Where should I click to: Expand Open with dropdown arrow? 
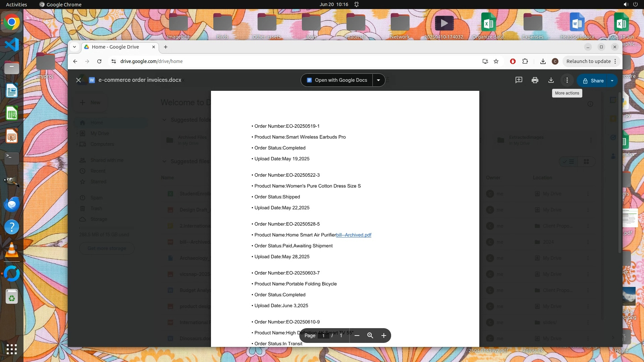click(x=378, y=80)
